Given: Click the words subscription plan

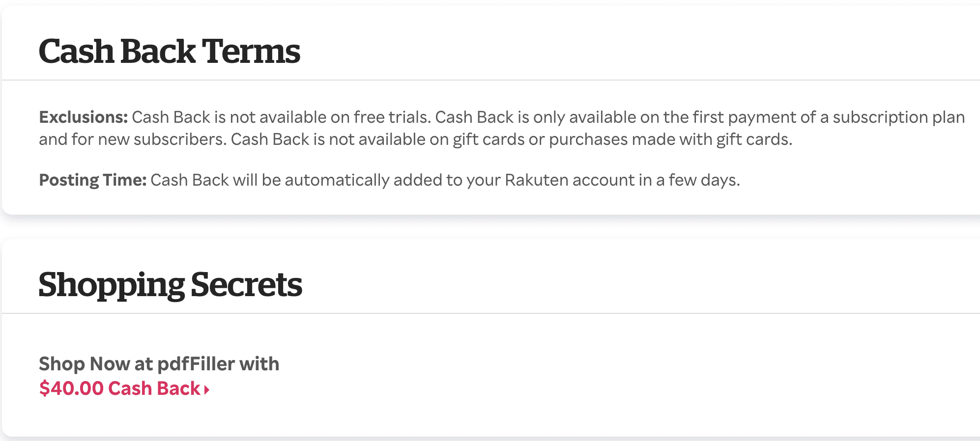Looking at the screenshot, I should pos(898,117).
